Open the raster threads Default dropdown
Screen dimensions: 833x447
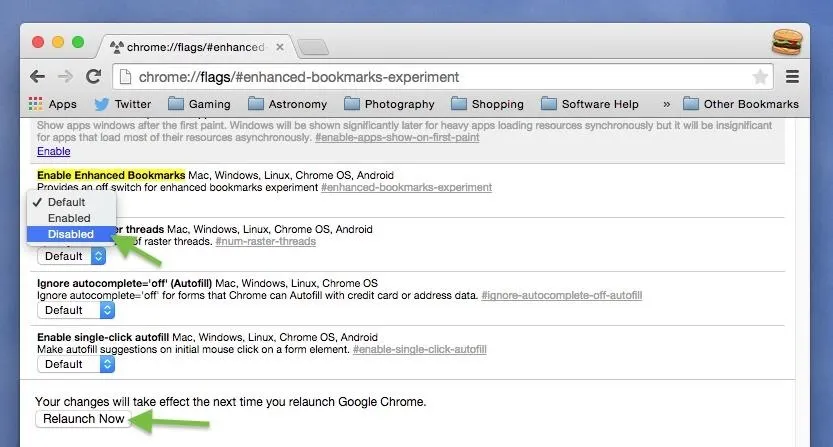click(72, 256)
